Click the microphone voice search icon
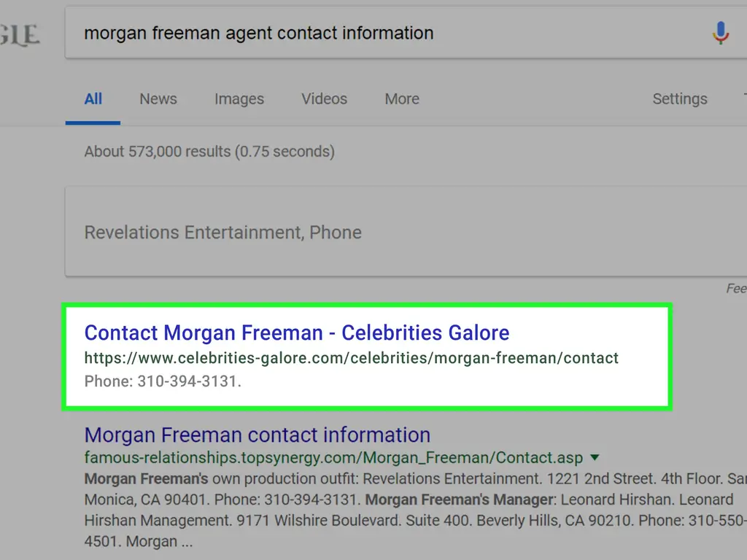The height and width of the screenshot is (560, 747). click(x=720, y=33)
